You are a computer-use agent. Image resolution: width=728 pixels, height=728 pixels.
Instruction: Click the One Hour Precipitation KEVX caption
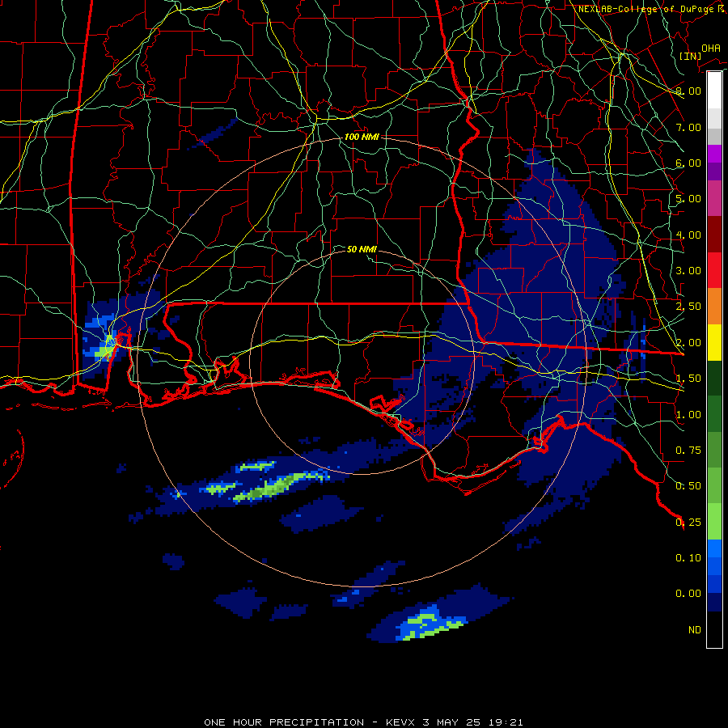point(363,722)
